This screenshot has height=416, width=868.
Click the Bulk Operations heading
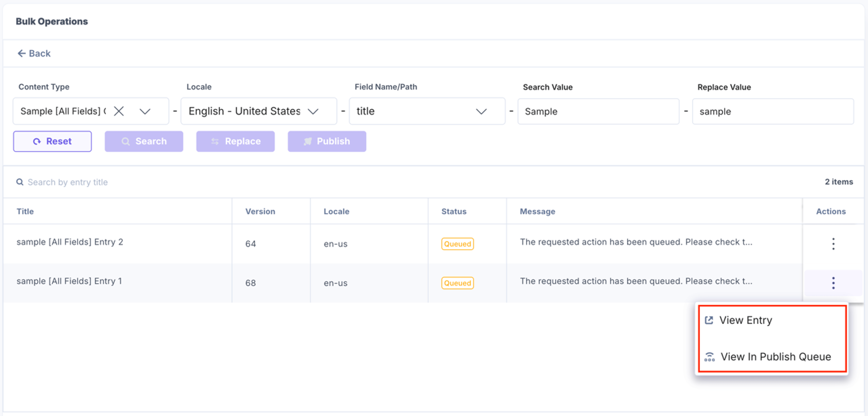coord(52,21)
